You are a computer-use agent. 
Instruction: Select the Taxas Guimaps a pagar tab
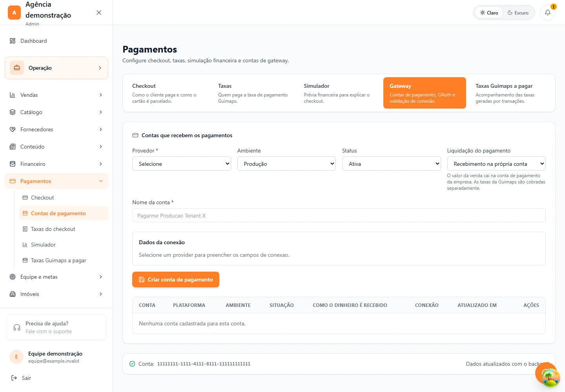click(x=510, y=93)
